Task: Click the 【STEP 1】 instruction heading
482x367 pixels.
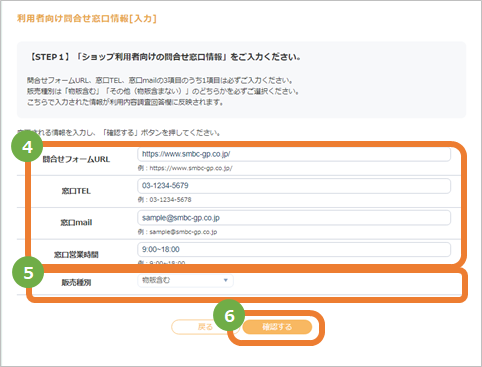Action: (x=165, y=57)
